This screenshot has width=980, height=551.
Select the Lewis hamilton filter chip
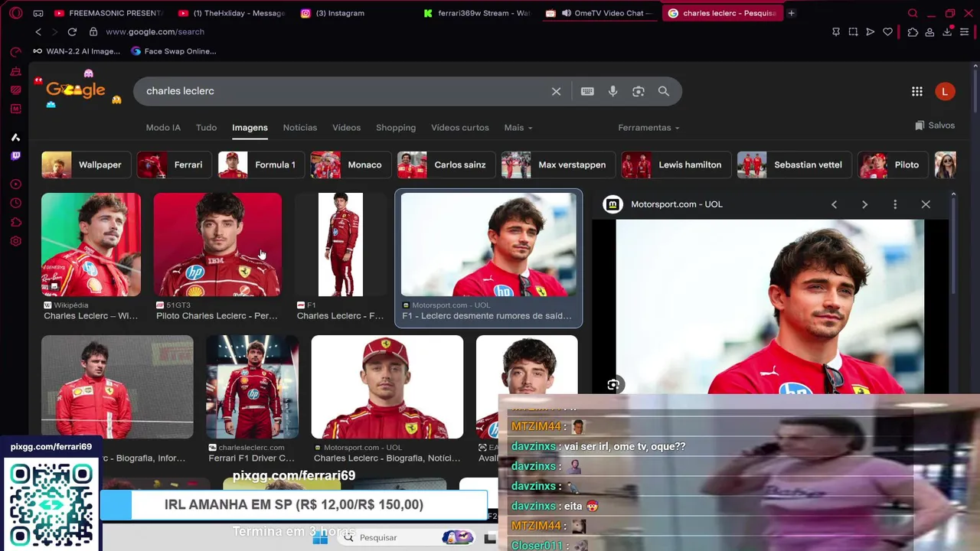coord(675,165)
